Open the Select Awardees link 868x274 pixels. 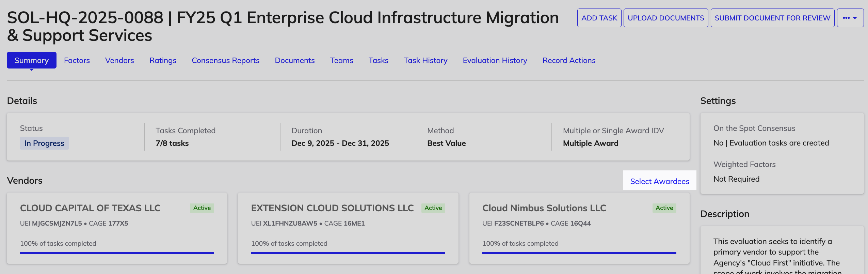click(659, 181)
